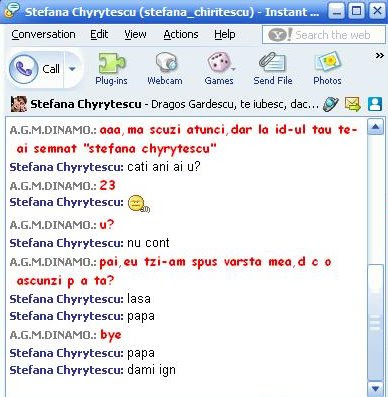Screen dimensions: 388x397
Task: Click the Yahoo Y! logo in search box
Action: coord(280,35)
